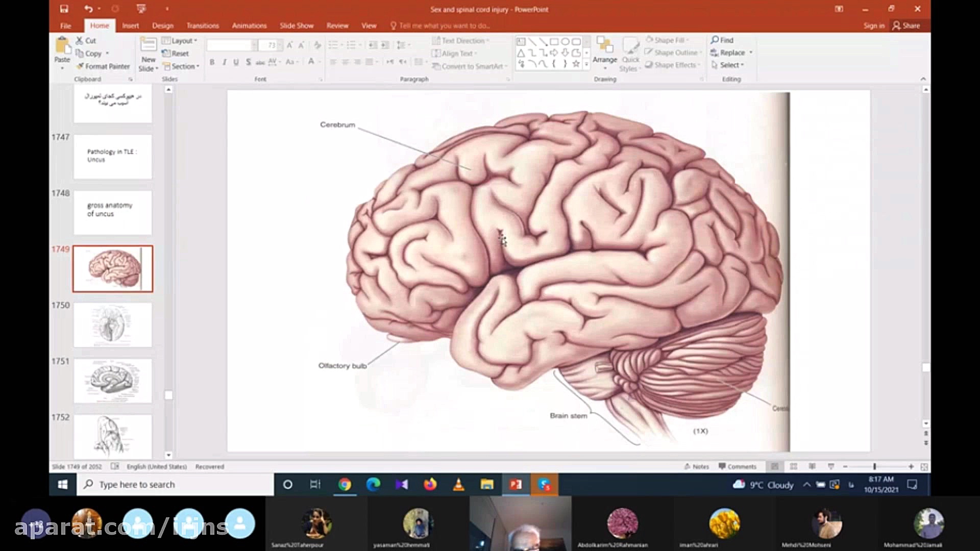Image resolution: width=980 pixels, height=551 pixels.
Task: Expand the Shape Fill dropdown
Action: pyautogui.click(x=667, y=40)
